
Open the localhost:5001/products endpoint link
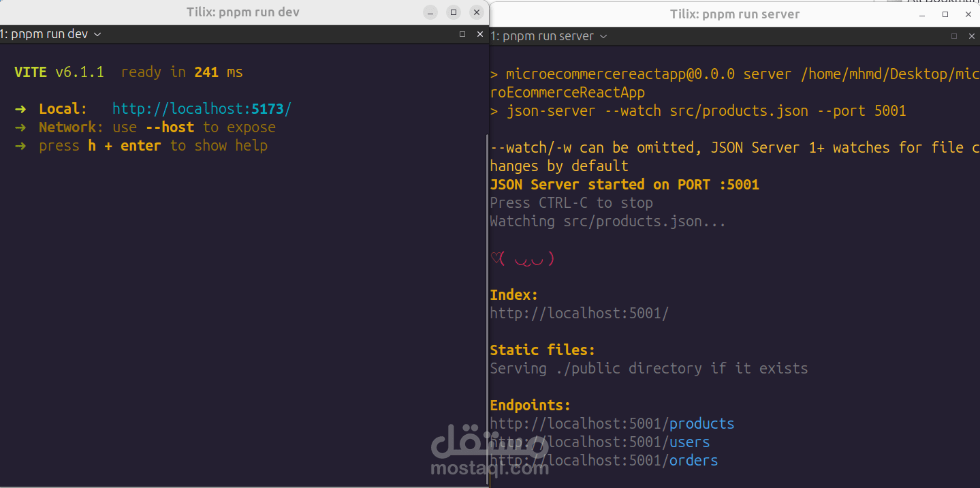pyautogui.click(x=612, y=424)
